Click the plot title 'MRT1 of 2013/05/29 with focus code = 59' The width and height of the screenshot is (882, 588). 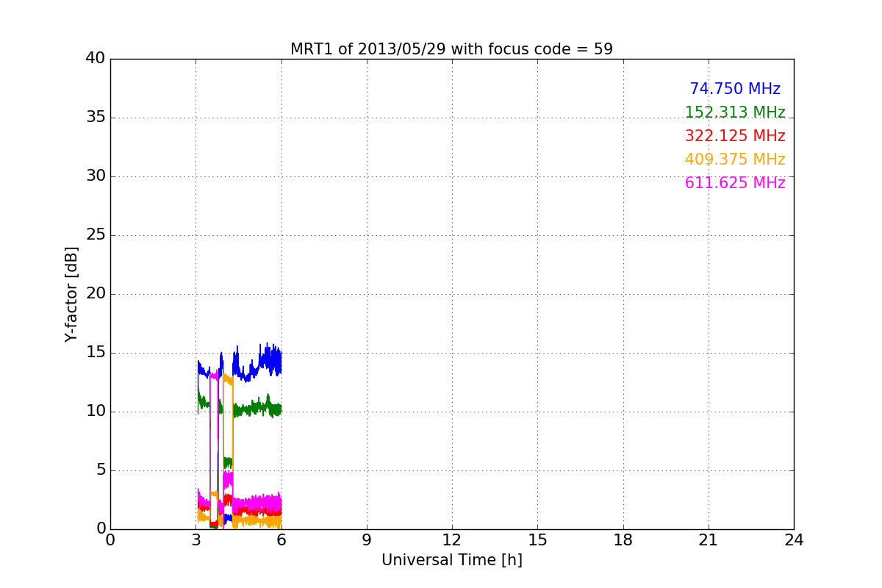point(451,49)
